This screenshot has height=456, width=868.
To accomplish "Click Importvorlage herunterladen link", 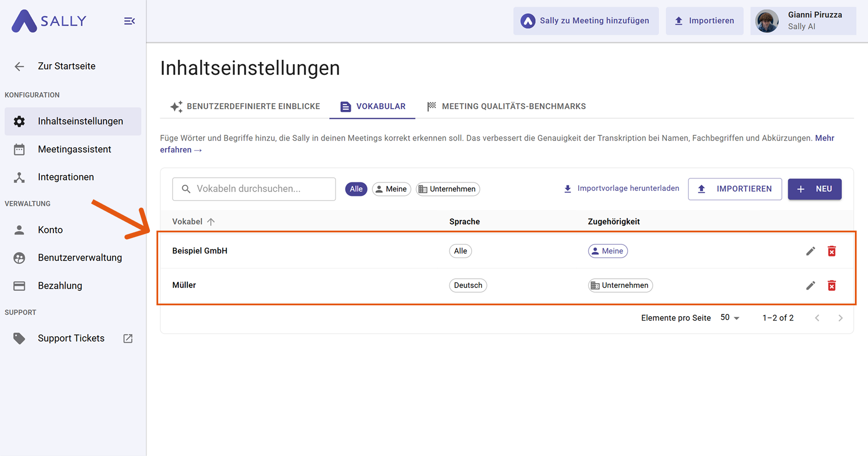I will click(621, 189).
